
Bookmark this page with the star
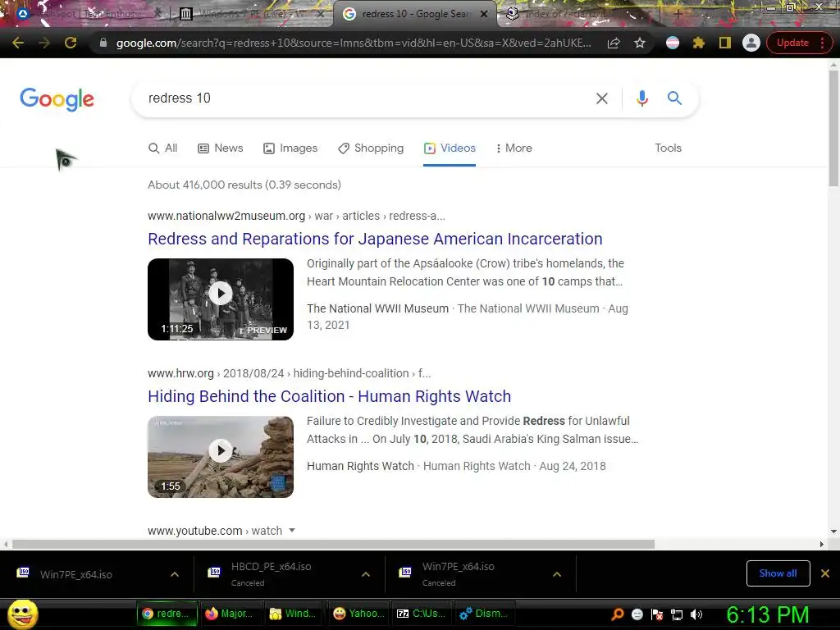[x=640, y=43]
